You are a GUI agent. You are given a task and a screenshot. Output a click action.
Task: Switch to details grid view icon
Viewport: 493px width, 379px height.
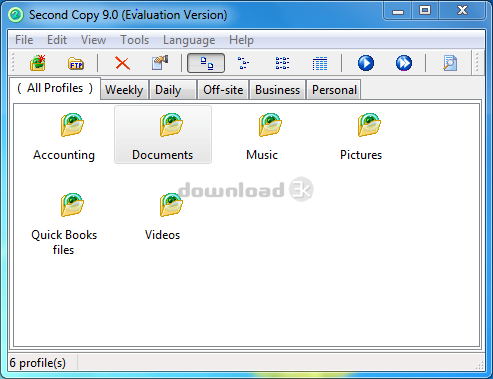pos(320,63)
